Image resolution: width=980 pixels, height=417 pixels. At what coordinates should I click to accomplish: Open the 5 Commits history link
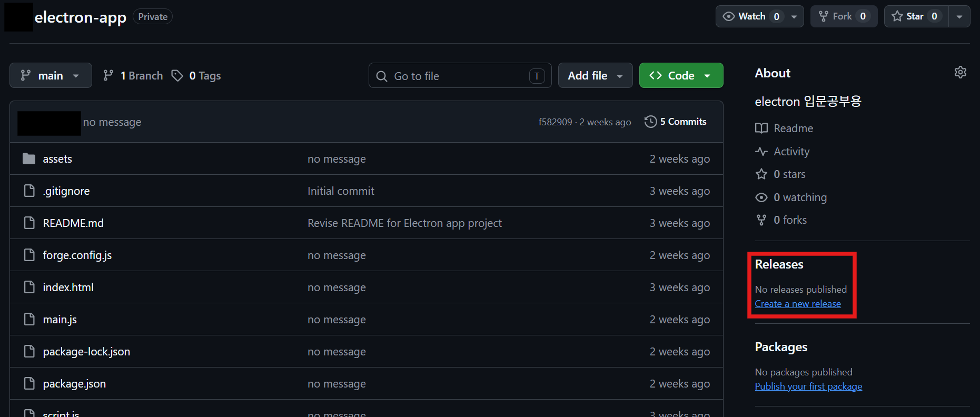point(676,122)
